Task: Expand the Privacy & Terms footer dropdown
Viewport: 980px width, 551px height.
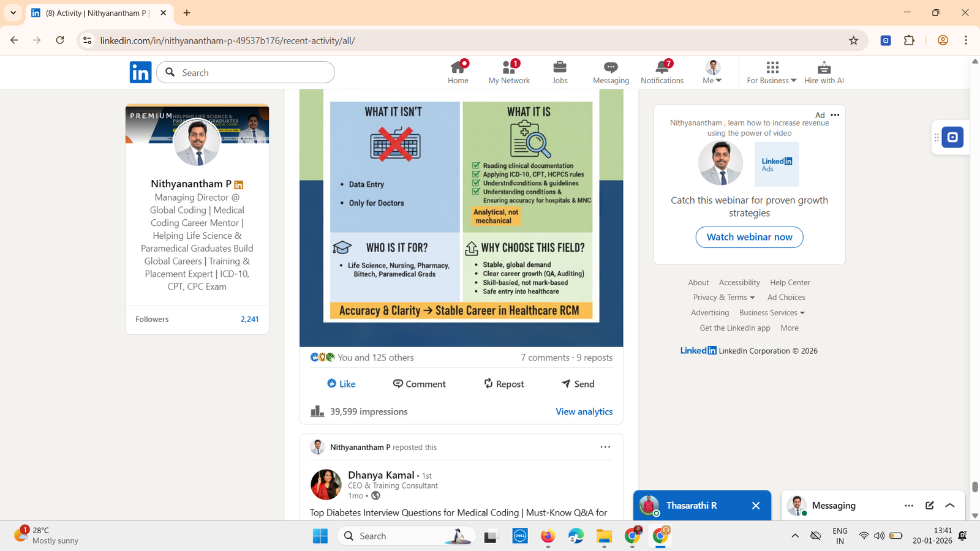Action: (x=723, y=298)
